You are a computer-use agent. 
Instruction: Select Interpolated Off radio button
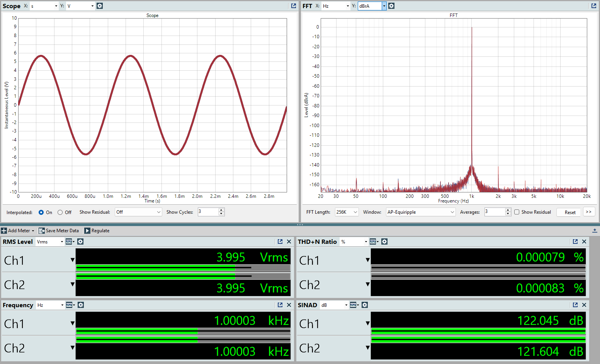(x=60, y=212)
